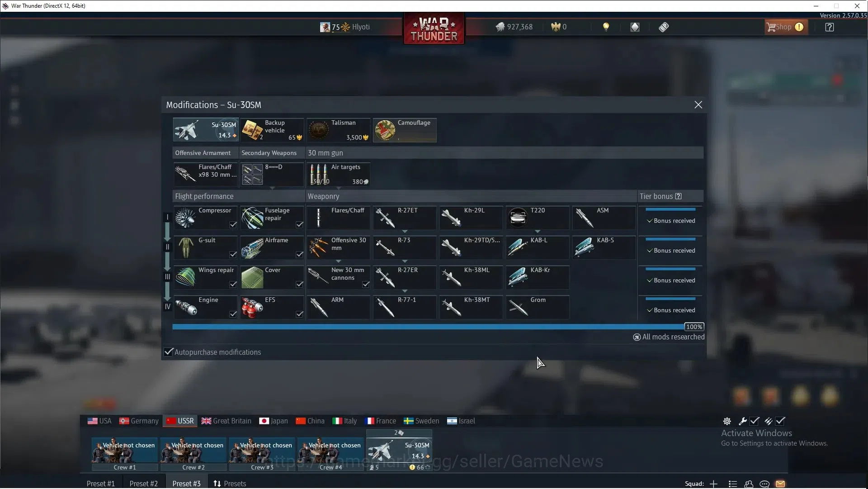Screen dimensions: 868x489
Task: Switch to Preset #1 tab
Action: [x=100, y=484]
